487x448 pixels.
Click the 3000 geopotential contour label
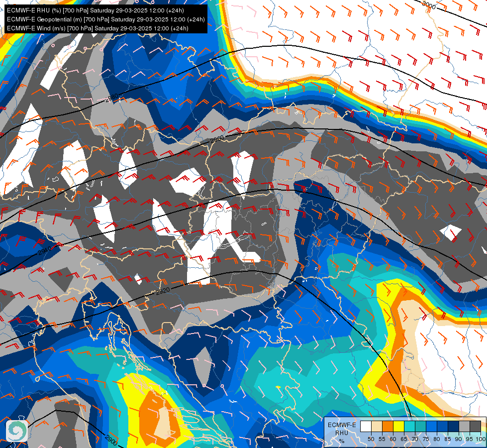(429, 5)
